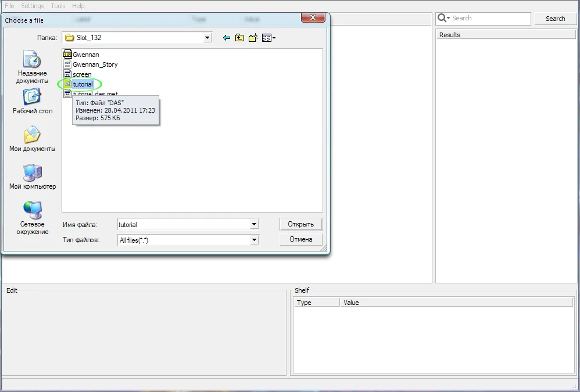The height and width of the screenshot is (392, 580).
Task: Open Сетевое окружение in the places bar
Action: [x=32, y=218]
